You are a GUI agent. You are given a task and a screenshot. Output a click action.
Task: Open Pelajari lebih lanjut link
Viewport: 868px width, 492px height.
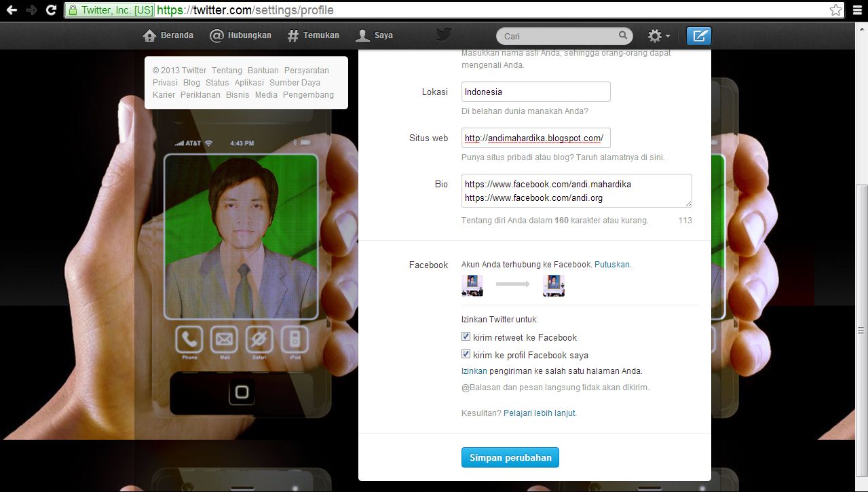tap(540, 413)
